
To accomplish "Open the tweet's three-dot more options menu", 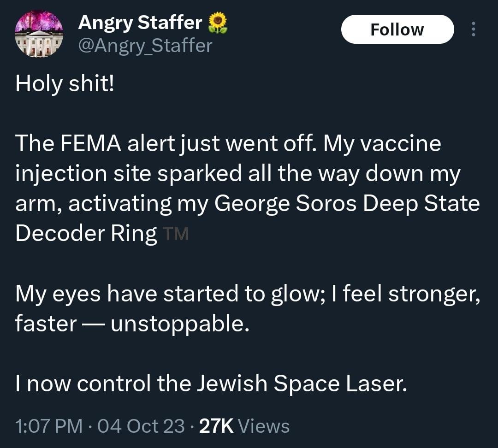I will click(x=473, y=29).
